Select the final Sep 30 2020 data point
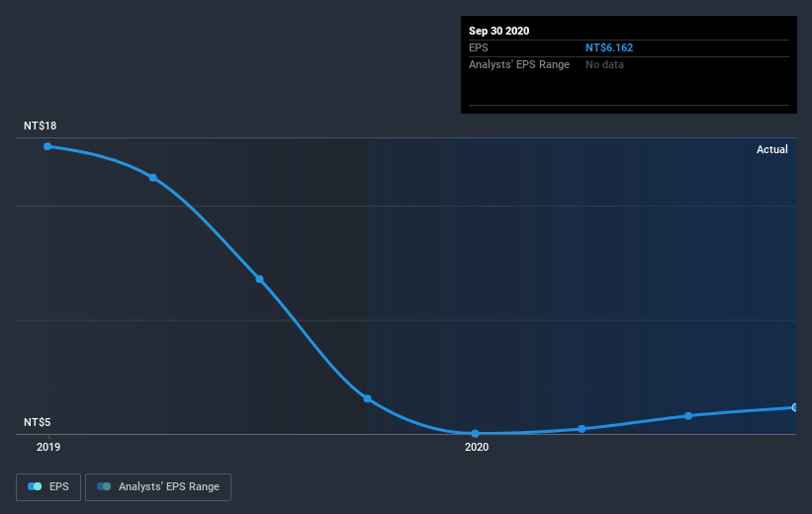 coord(795,407)
